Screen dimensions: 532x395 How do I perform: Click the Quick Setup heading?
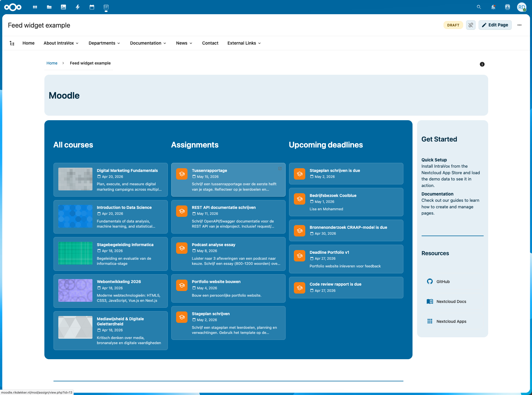[434, 160]
